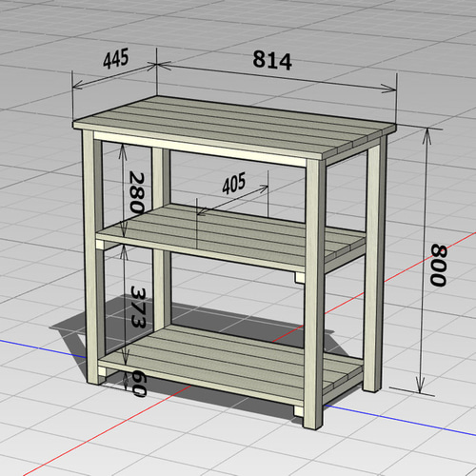476x476 pixels.
Task: Click the bottom shelf front support block
Action: coord(299,411)
